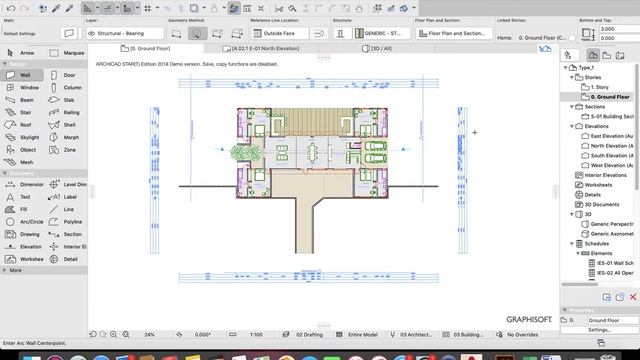Select the Wall tool

click(x=21, y=75)
